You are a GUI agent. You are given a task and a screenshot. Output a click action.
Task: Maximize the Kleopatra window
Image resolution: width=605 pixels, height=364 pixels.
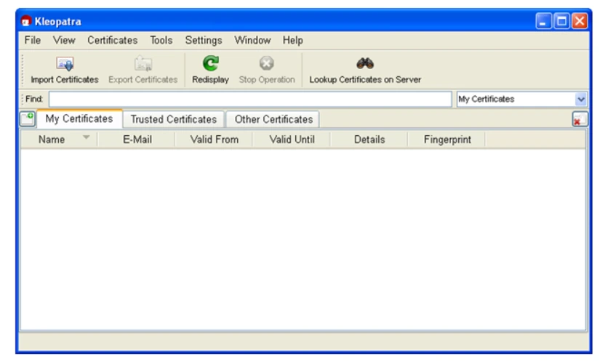click(561, 21)
